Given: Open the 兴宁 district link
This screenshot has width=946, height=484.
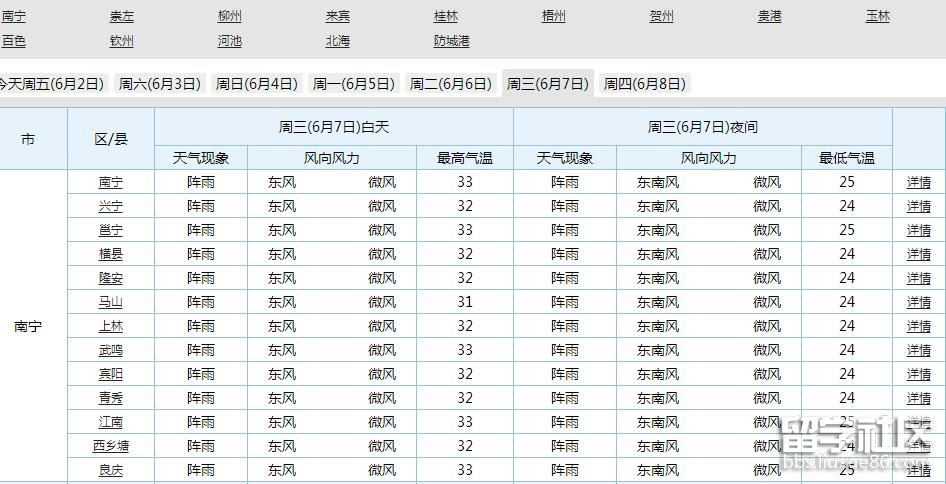Looking at the screenshot, I should (x=111, y=206).
